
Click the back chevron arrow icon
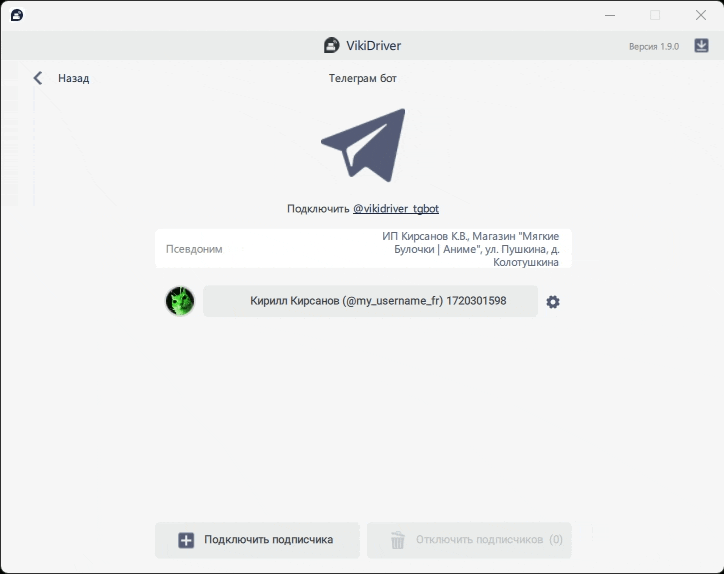[38, 78]
